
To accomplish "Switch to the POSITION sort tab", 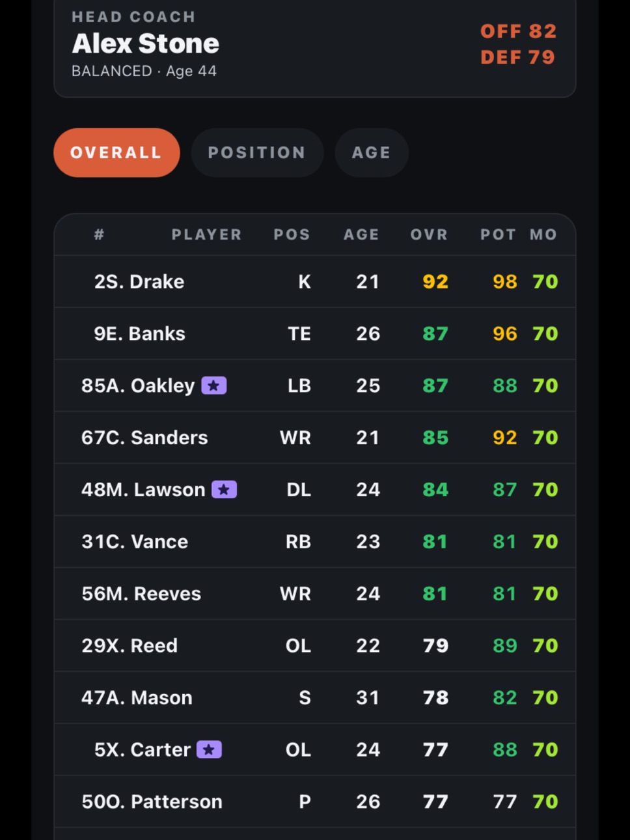I will pos(257,152).
